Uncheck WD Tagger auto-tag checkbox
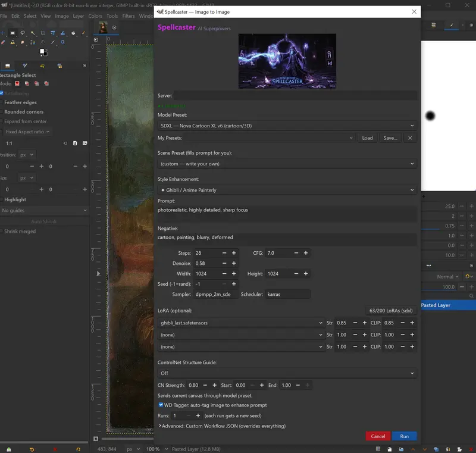 click(x=161, y=405)
